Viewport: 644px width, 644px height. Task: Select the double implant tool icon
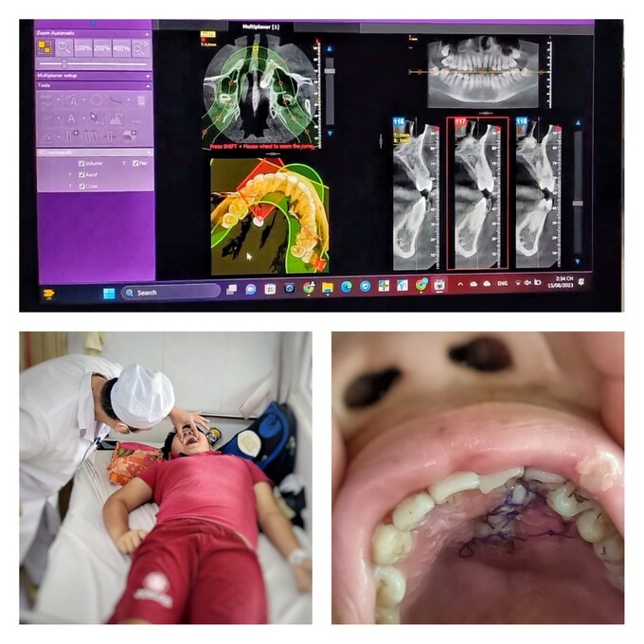point(91,136)
